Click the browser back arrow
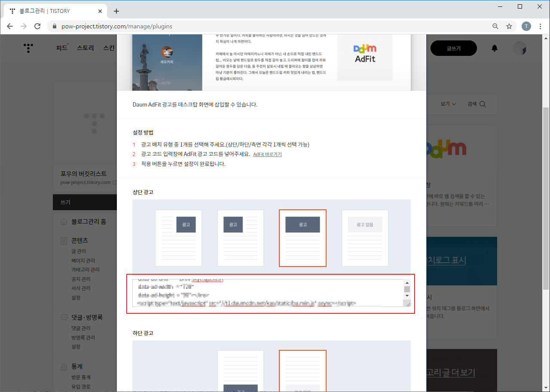This screenshot has height=392, width=550. 10,26
